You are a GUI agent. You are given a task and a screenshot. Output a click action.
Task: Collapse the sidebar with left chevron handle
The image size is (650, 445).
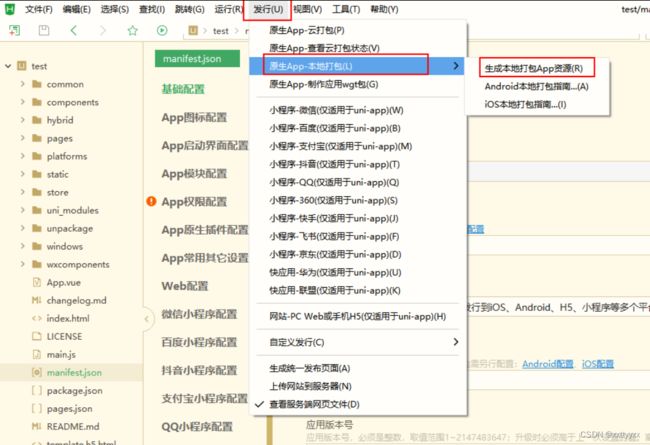[x=147, y=319]
